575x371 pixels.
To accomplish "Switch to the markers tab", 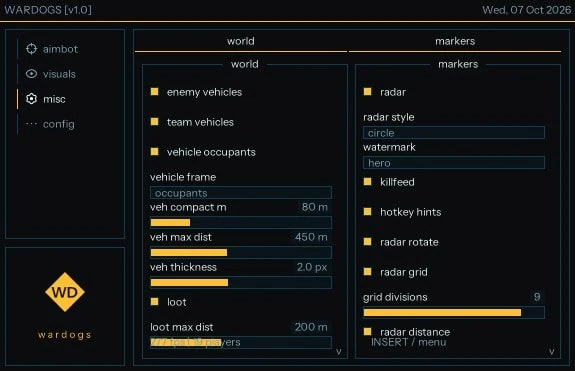I will (455, 41).
